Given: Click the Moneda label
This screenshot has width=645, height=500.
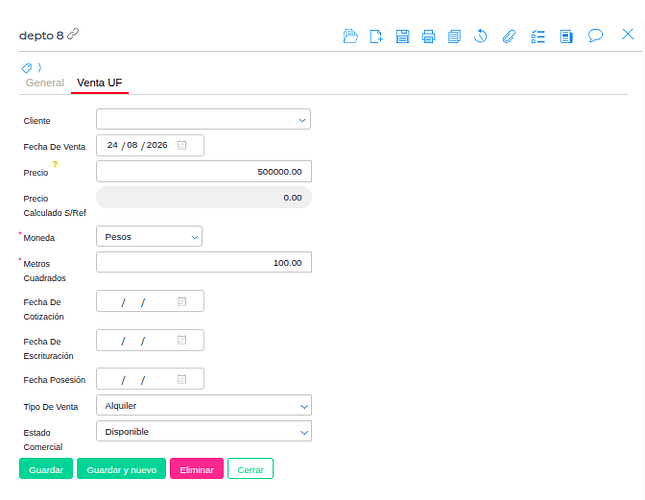Looking at the screenshot, I should [x=39, y=238].
